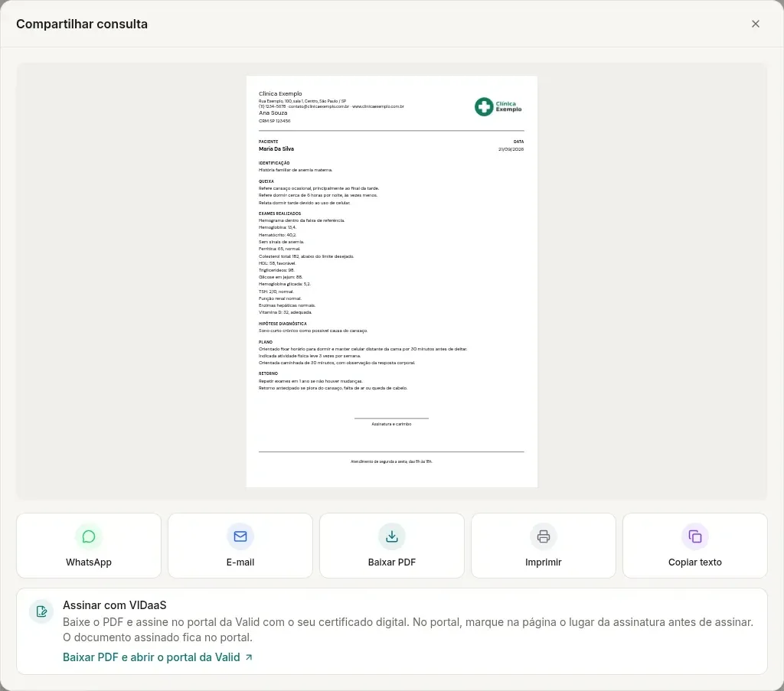
Task: Click the PLANO section heading
Action: [266, 342]
